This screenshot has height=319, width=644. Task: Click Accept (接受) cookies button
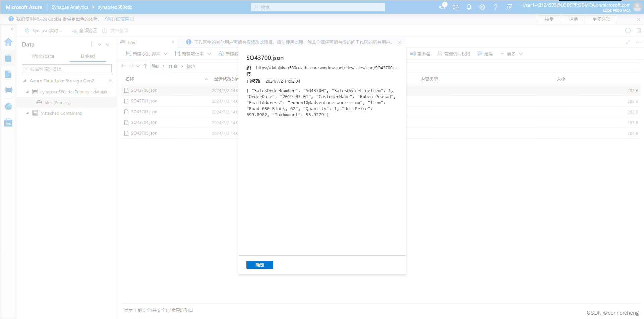coord(549,19)
